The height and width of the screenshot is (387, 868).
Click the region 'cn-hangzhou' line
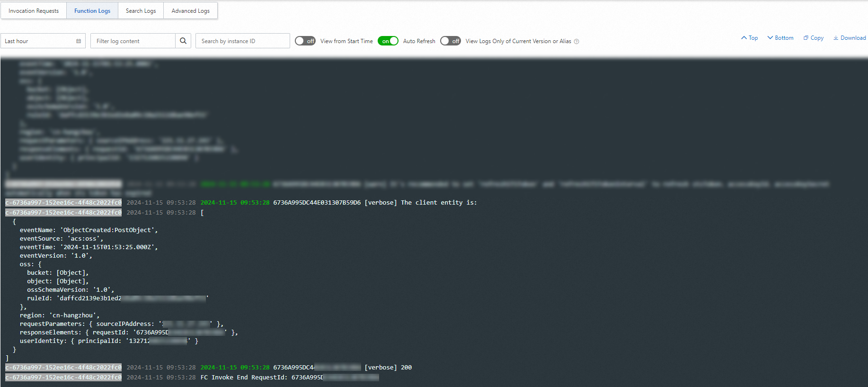[x=60, y=315]
